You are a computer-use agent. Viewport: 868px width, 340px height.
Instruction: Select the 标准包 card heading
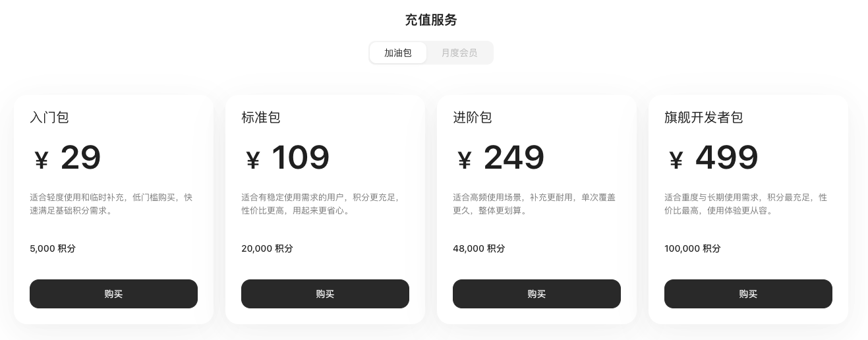click(x=261, y=117)
